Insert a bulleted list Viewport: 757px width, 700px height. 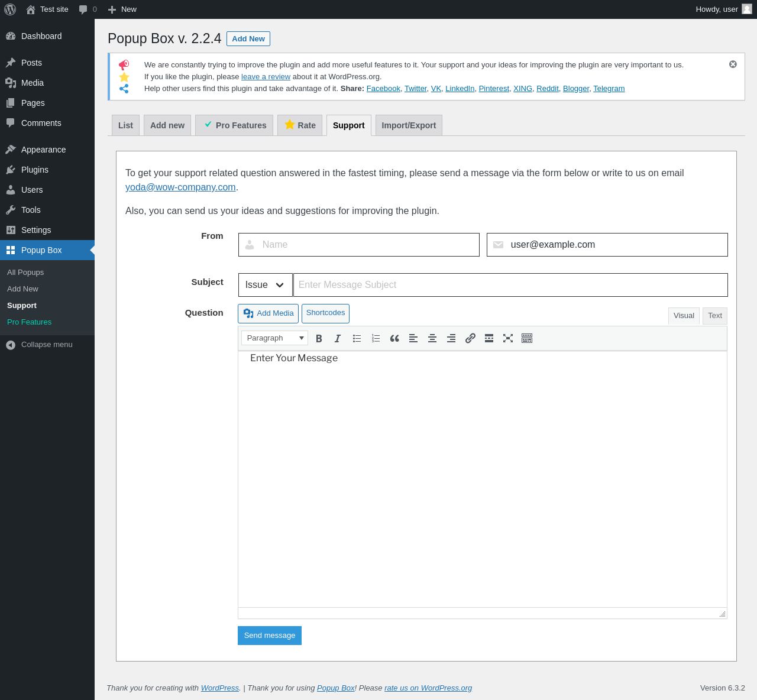coord(357,338)
